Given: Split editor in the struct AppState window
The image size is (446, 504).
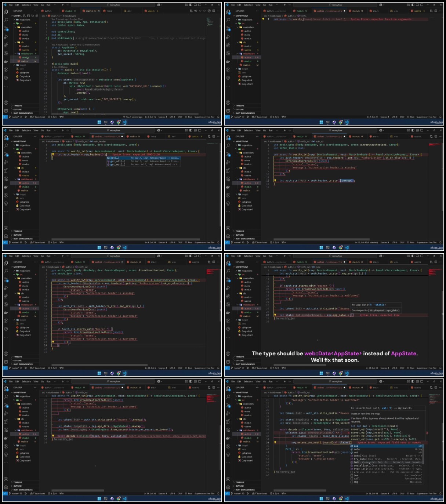Looking at the screenshot, I should coord(214,11).
